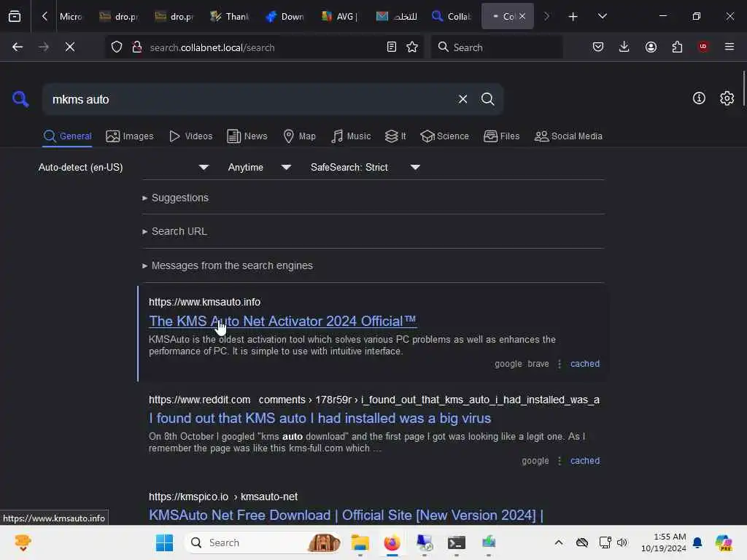Click the 'mkms auto' search field
Screen dimensions: 747x560
[x=248, y=99]
